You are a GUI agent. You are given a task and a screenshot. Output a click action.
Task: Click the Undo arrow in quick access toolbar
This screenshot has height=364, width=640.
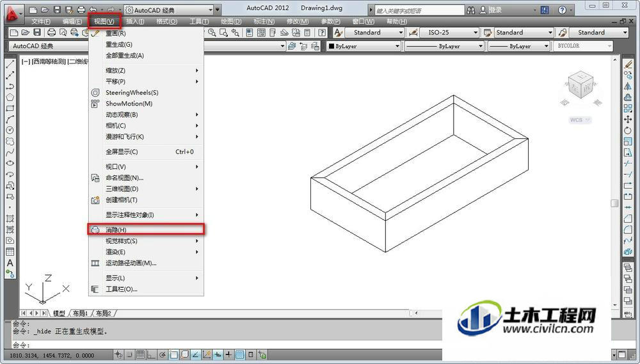93,10
